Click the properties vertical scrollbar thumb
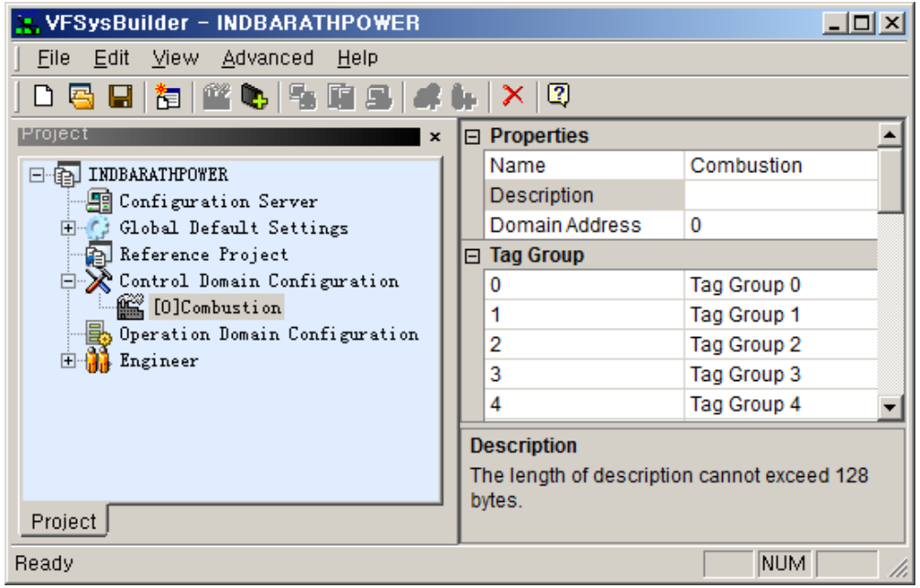Screen dimensions: 920x588 (x=890, y=180)
